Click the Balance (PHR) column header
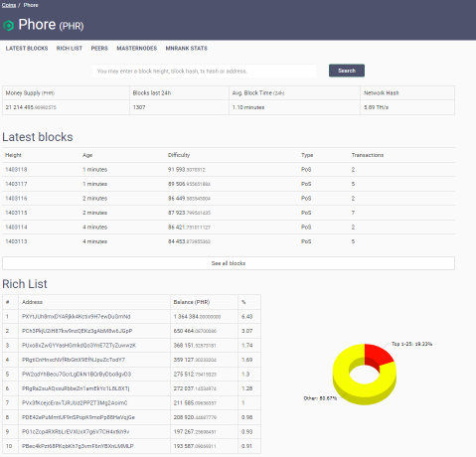The height and width of the screenshot is (457, 476). click(x=192, y=302)
